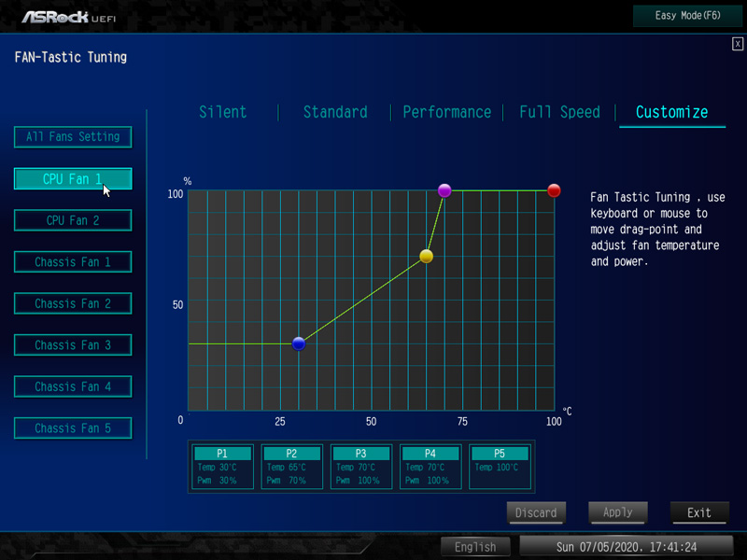This screenshot has width=747, height=560.
Task: Open the English language selector
Action: (475, 547)
